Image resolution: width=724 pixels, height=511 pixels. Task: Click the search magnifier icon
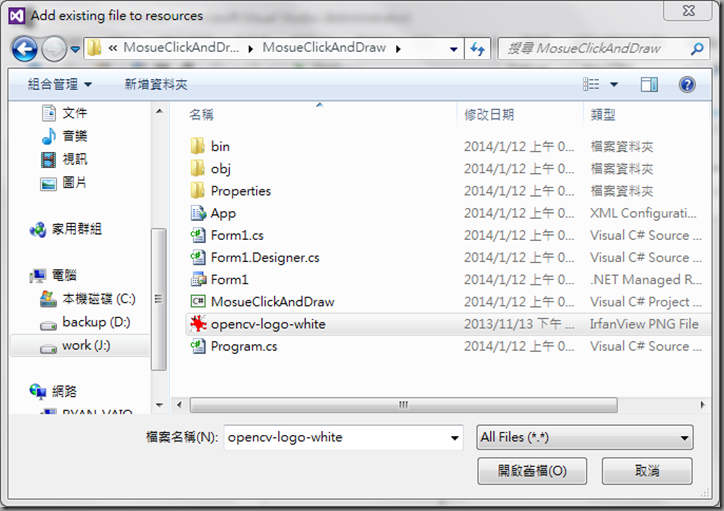(697, 48)
